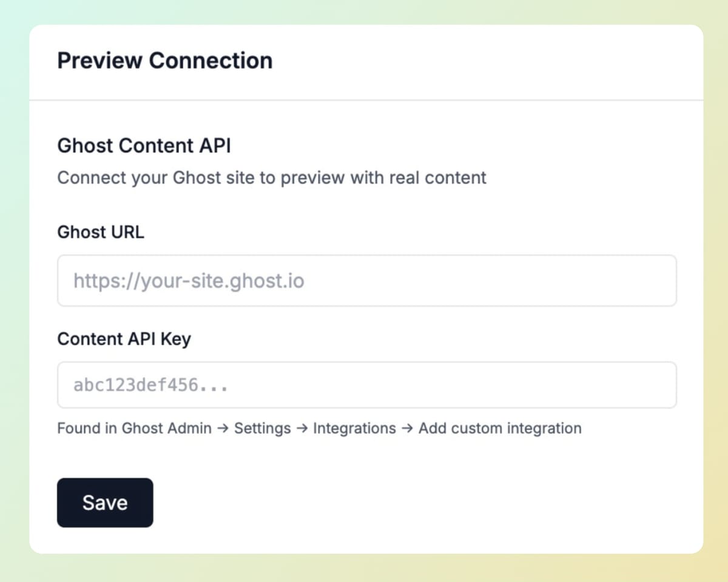The width and height of the screenshot is (728, 582).
Task: Click "Ghost Admin" in the helper text
Action: 166,429
